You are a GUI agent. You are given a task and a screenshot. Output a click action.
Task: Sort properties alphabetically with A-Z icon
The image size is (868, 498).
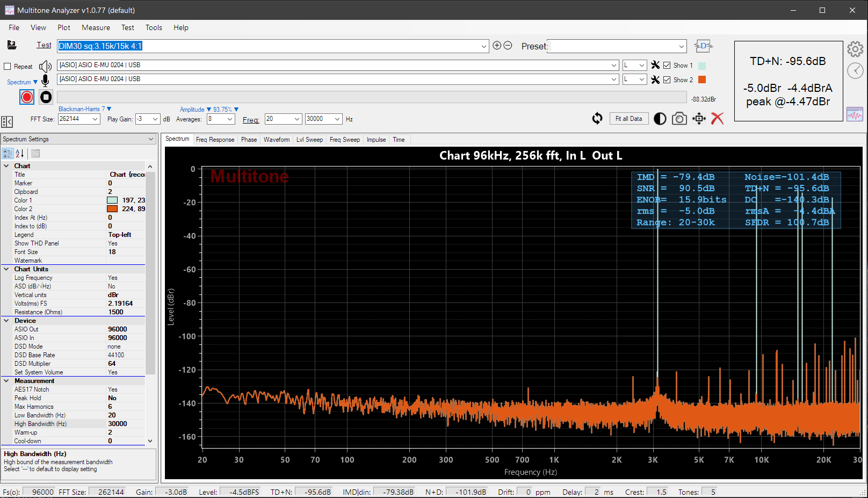[x=20, y=154]
